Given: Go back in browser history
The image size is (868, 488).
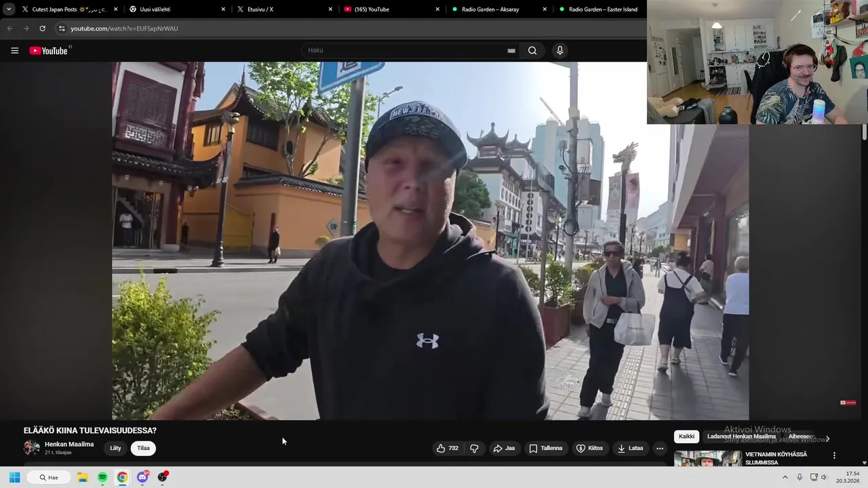Looking at the screenshot, I should (x=9, y=28).
